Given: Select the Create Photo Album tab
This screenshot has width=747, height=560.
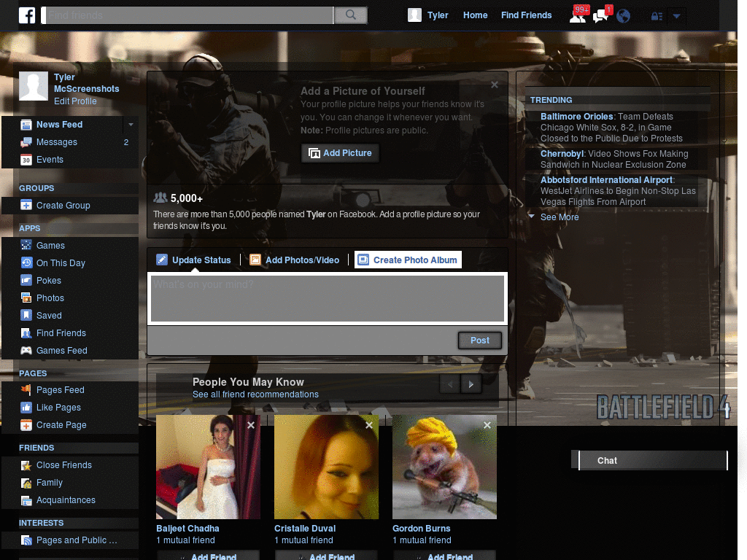Looking at the screenshot, I should pyautogui.click(x=408, y=260).
